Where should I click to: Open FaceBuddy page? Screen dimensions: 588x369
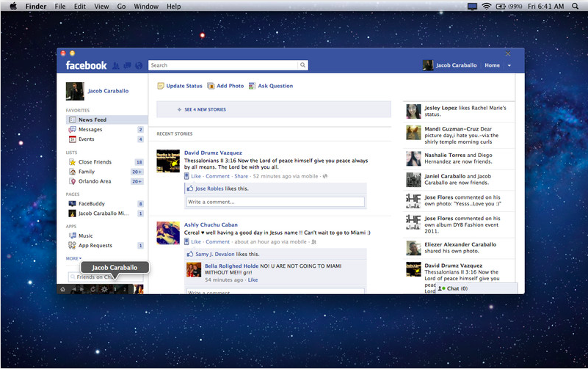pos(92,204)
